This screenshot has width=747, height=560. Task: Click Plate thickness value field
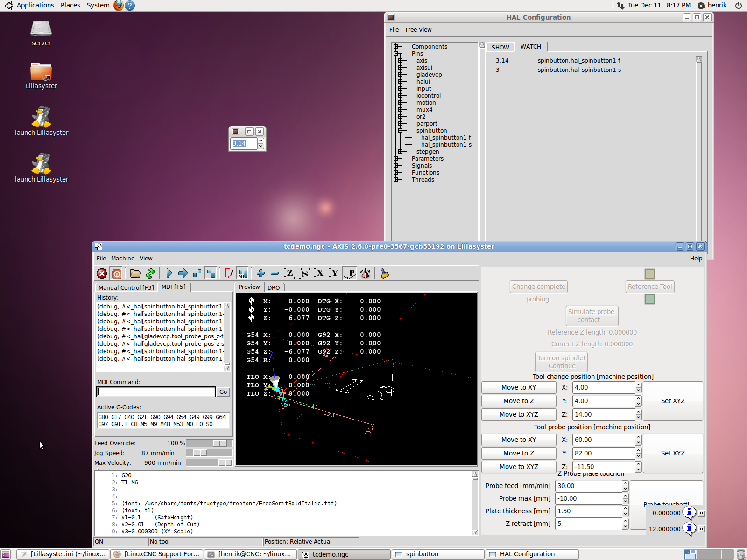click(588, 511)
